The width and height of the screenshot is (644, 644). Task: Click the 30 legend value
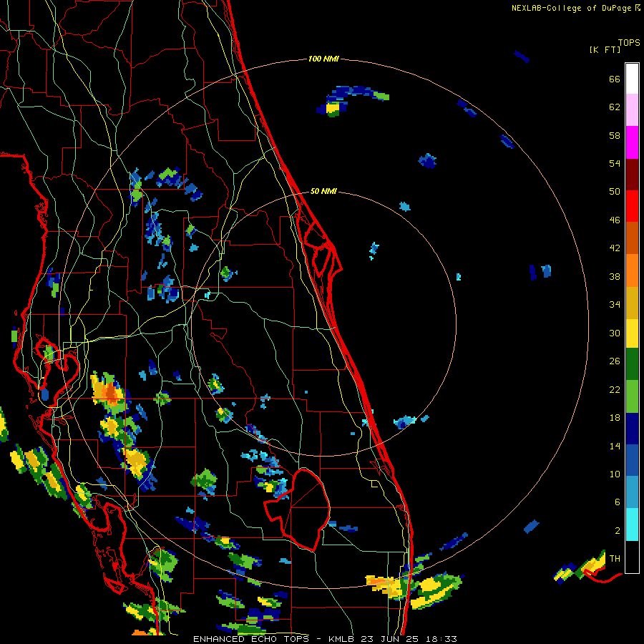click(615, 333)
